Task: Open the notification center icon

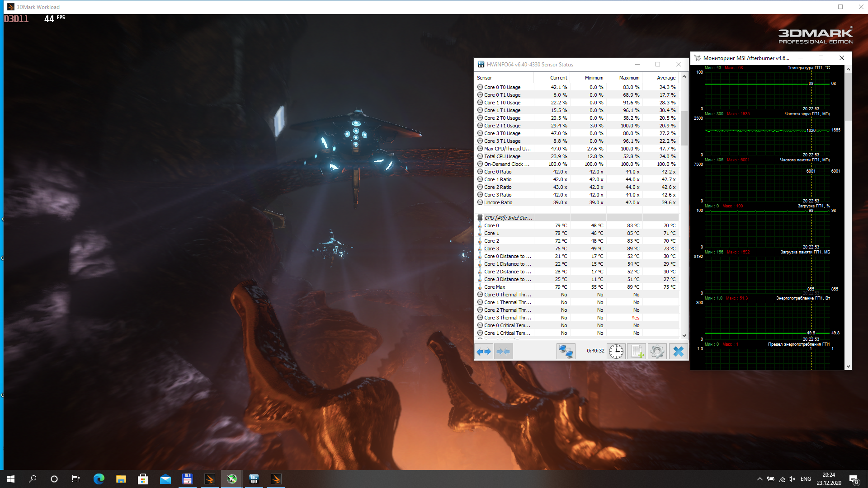Action: click(x=854, y=479)
